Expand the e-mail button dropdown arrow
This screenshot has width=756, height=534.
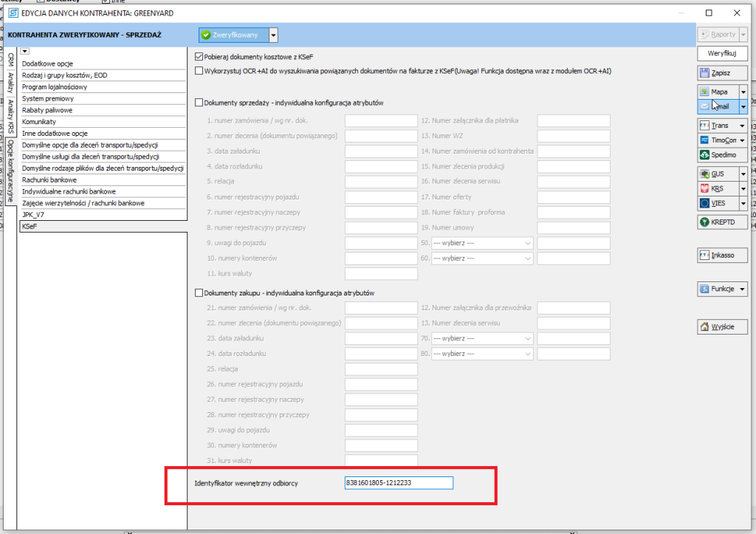coord(743,106)
